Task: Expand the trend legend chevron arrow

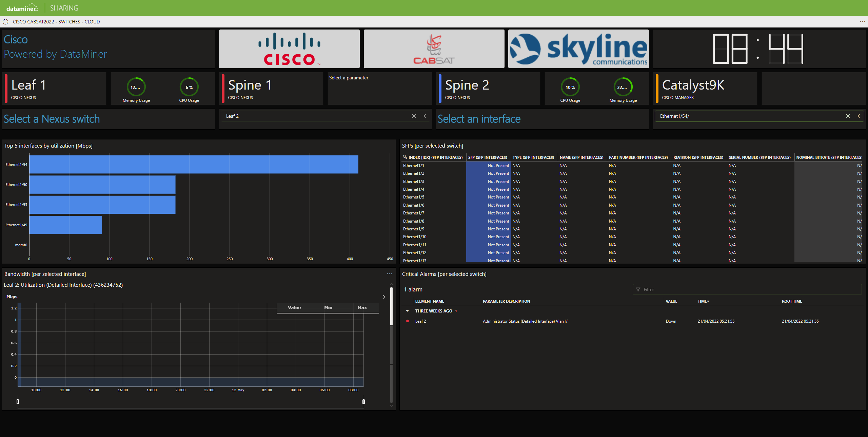Action: [x=384, y=297]
